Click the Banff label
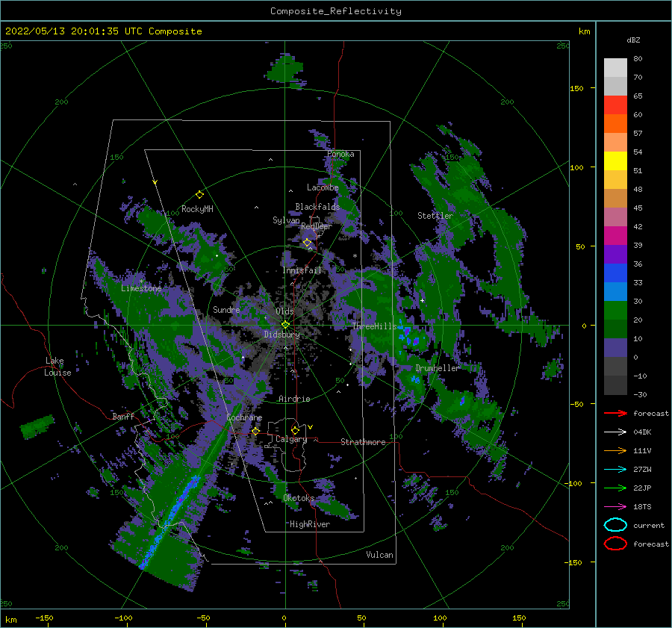 click(123, 416)
